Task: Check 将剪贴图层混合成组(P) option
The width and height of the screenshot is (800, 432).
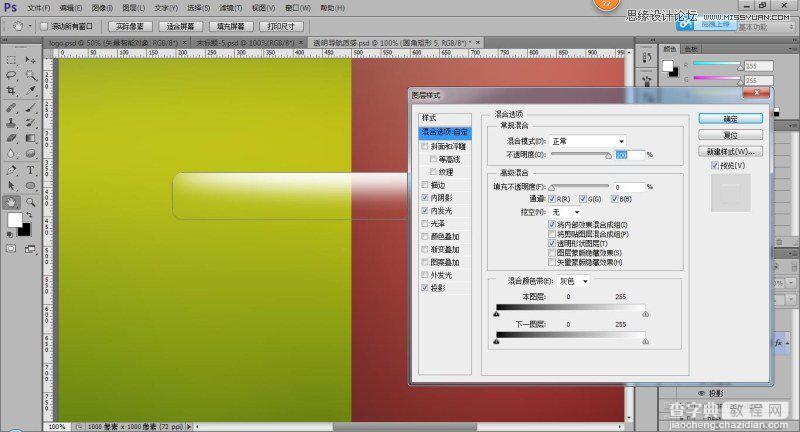Action: (x=552, y=234)
